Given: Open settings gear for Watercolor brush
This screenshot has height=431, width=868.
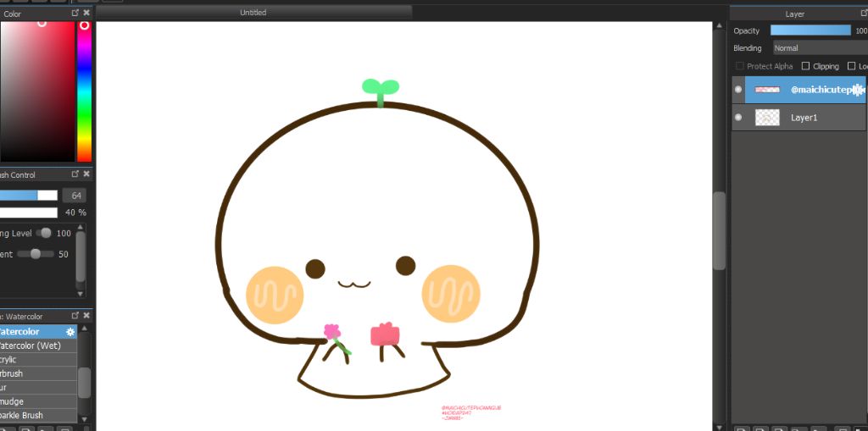Looking at the screenshot, I should click(70, 332).
